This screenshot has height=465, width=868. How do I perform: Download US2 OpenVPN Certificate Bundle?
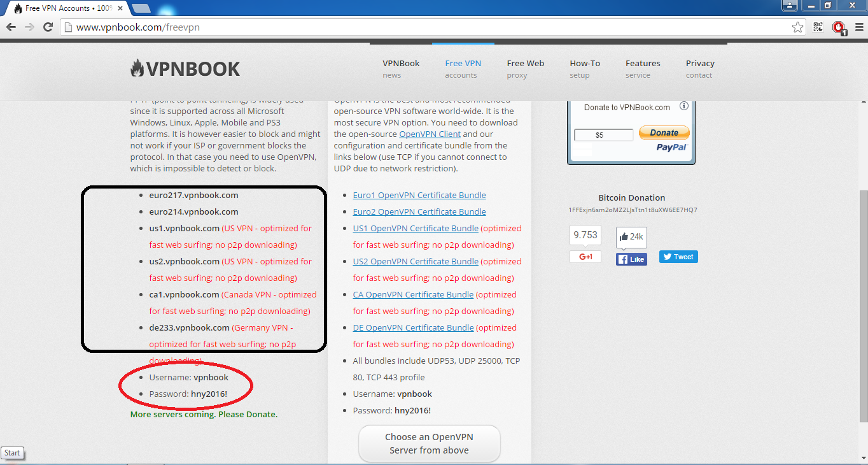(416, 262)
